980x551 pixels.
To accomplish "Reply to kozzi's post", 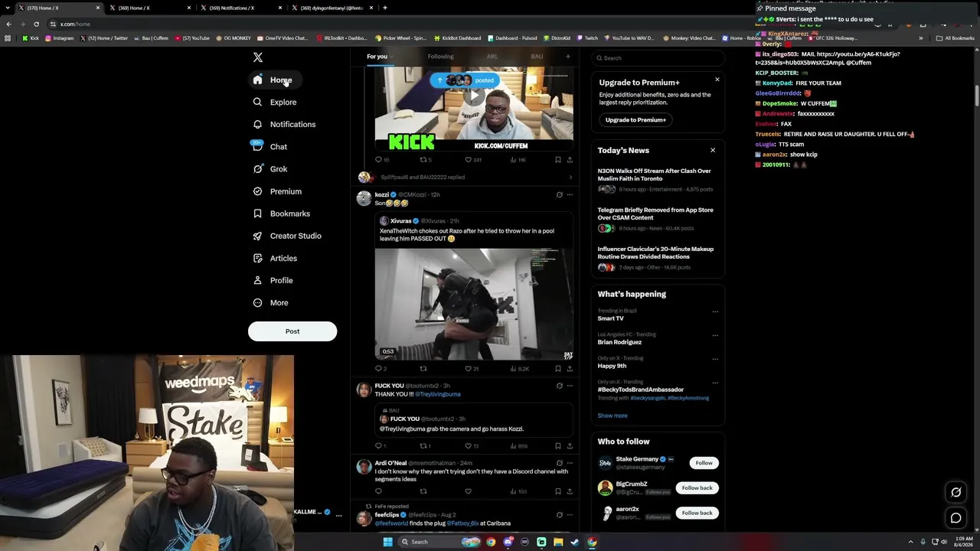I will tap(378, 369).
